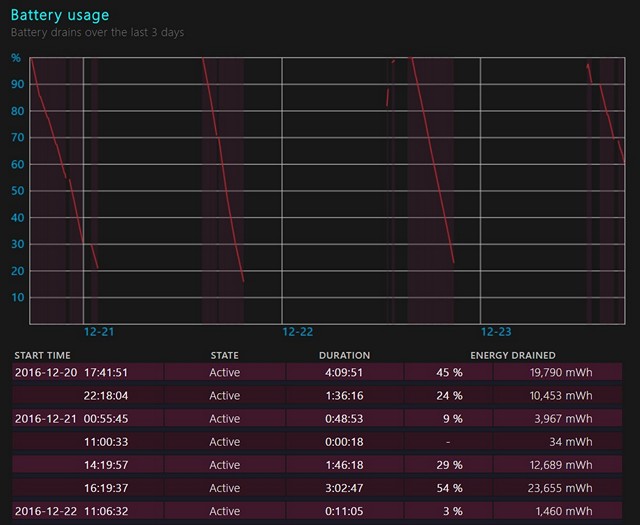The image size is (640, 525).
Task: Click the 90 label on the percent axis
Action: click(x=18, y=84)
